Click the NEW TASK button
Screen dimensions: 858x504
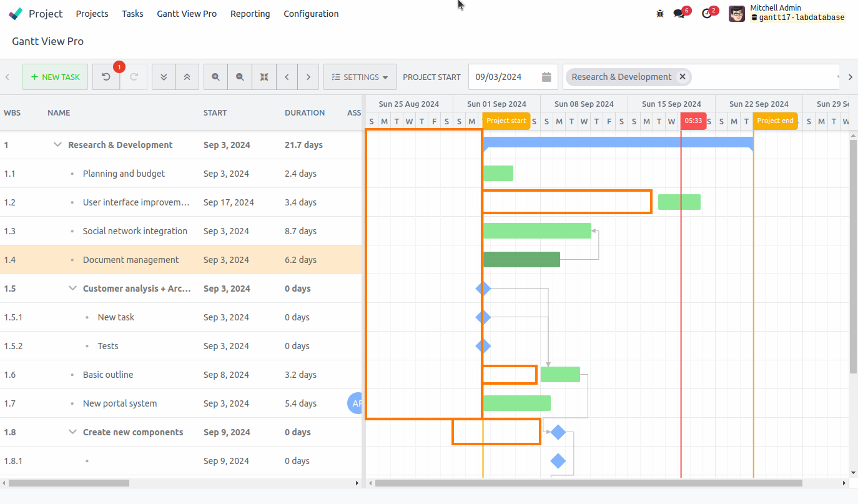55,76
